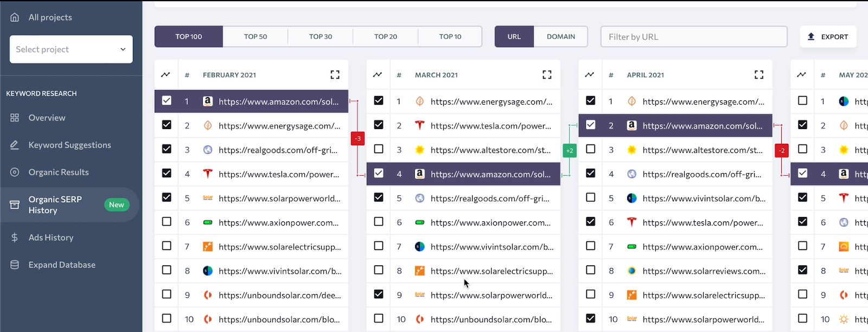Check row 1 checkbox in May column
Viewport: 868px width, 332px height.
(x=803, y=100)
